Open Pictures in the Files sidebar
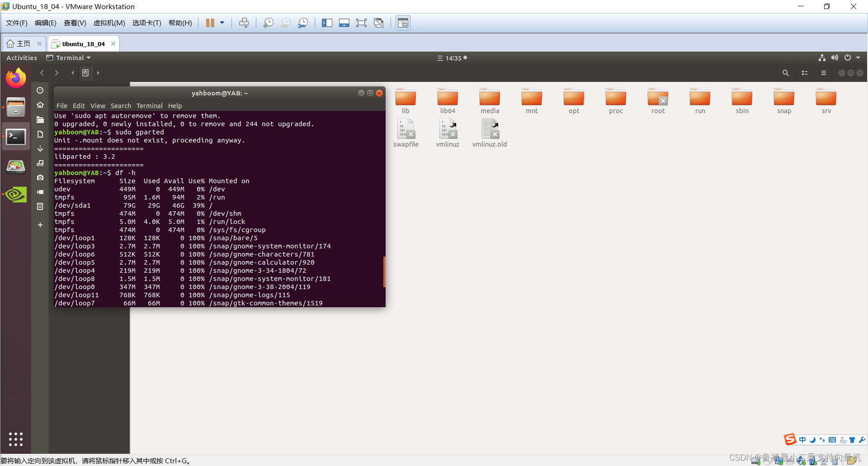 pos(40,177)
